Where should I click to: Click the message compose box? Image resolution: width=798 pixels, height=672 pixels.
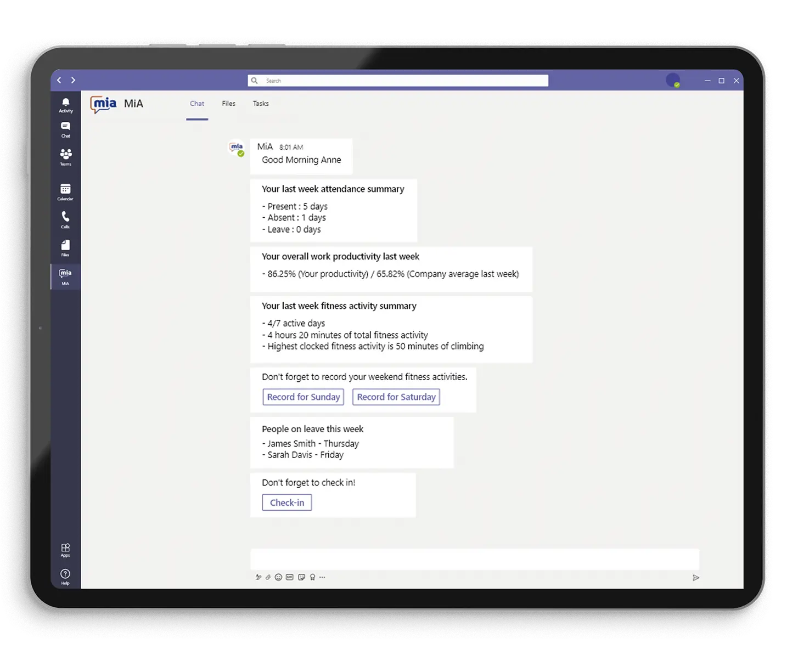point(475,559)
